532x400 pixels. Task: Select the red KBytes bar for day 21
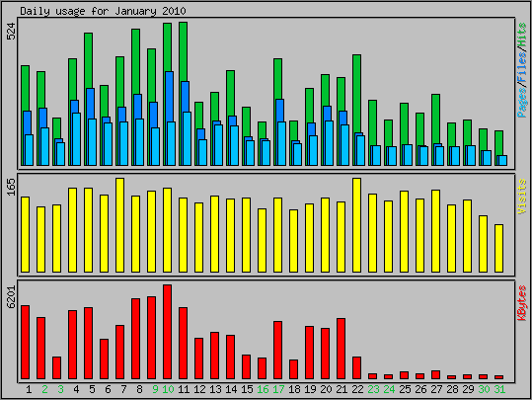(x=341, y=349)
